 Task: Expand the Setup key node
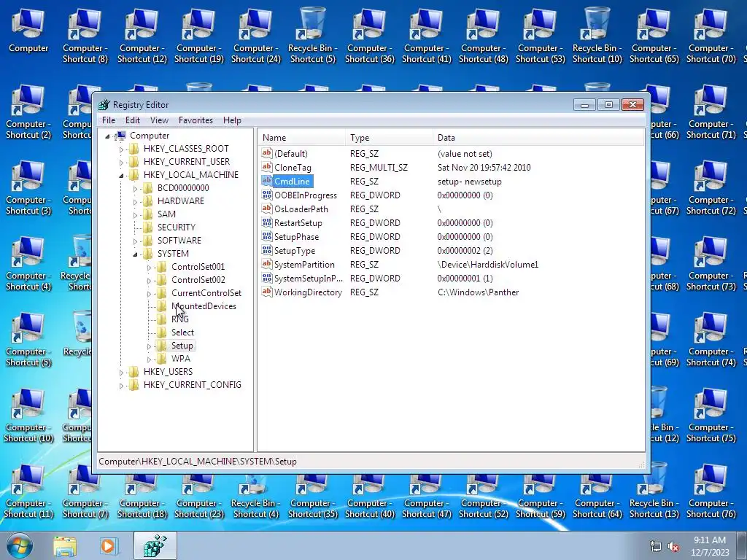(149, 346)
